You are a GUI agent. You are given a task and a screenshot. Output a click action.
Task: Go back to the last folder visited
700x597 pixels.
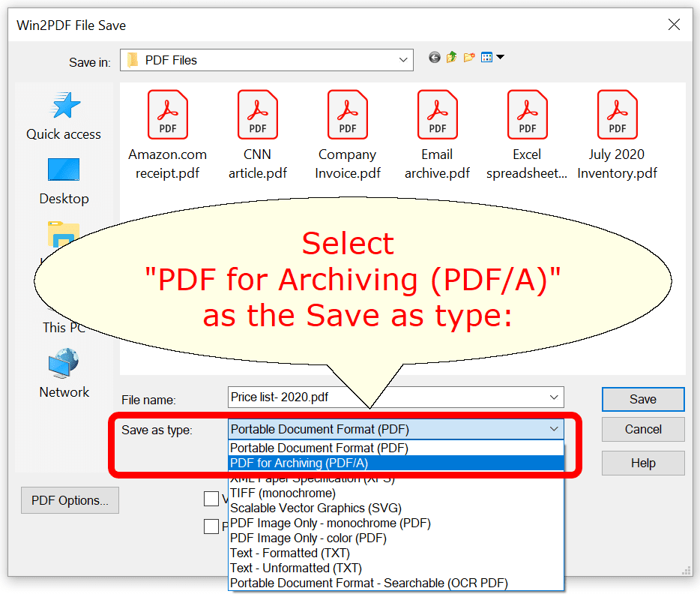[x=434, y=55]
